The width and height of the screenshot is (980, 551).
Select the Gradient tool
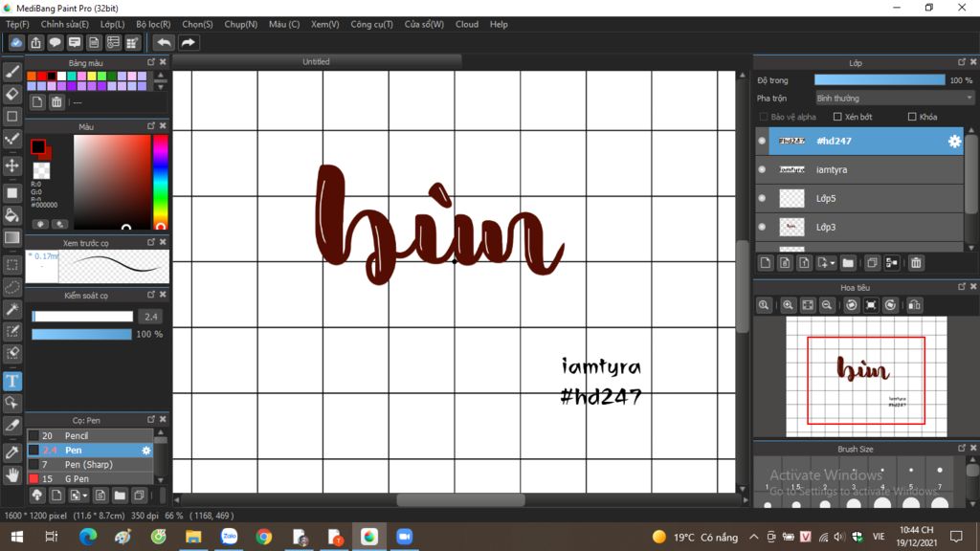point(11,238)
